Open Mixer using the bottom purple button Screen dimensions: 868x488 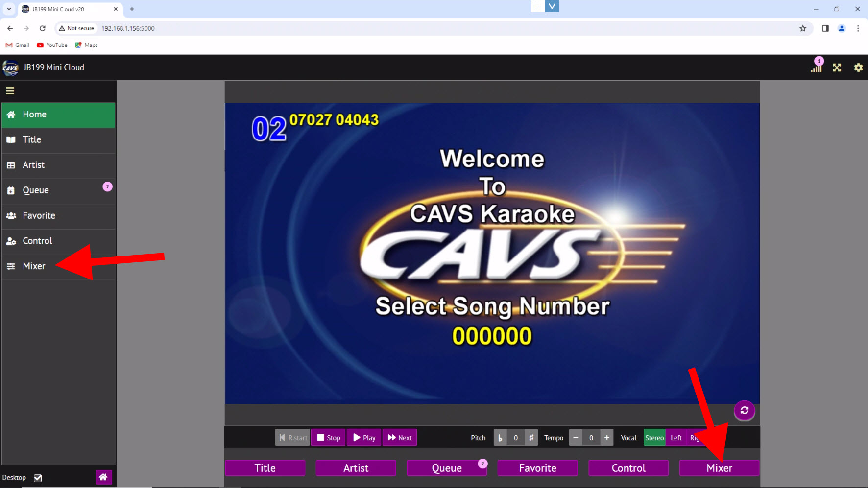point(719,468)
